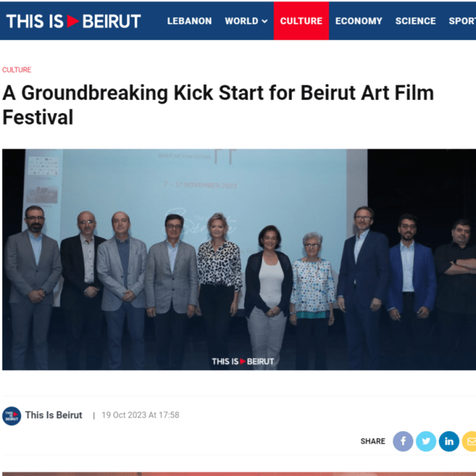Open This Is Beirut author name link
476x476 pixels.
53,415
